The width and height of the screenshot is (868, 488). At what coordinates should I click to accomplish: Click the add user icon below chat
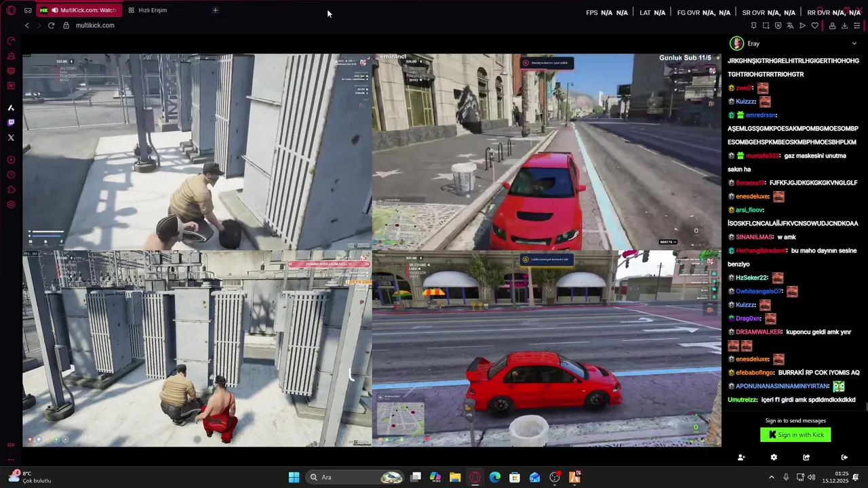(x=741, y=457)
